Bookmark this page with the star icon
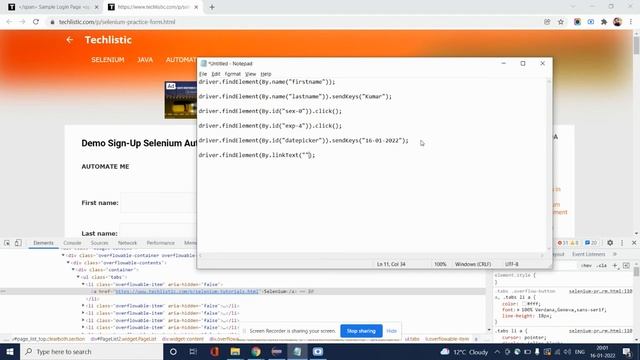Viewport: 640px width, 360px height. tap(561, 22)
